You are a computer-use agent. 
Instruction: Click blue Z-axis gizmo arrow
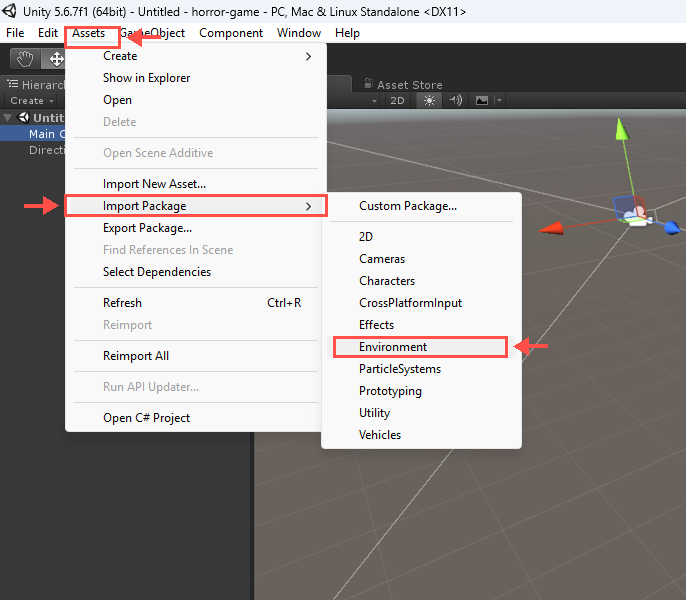(672, 228)
